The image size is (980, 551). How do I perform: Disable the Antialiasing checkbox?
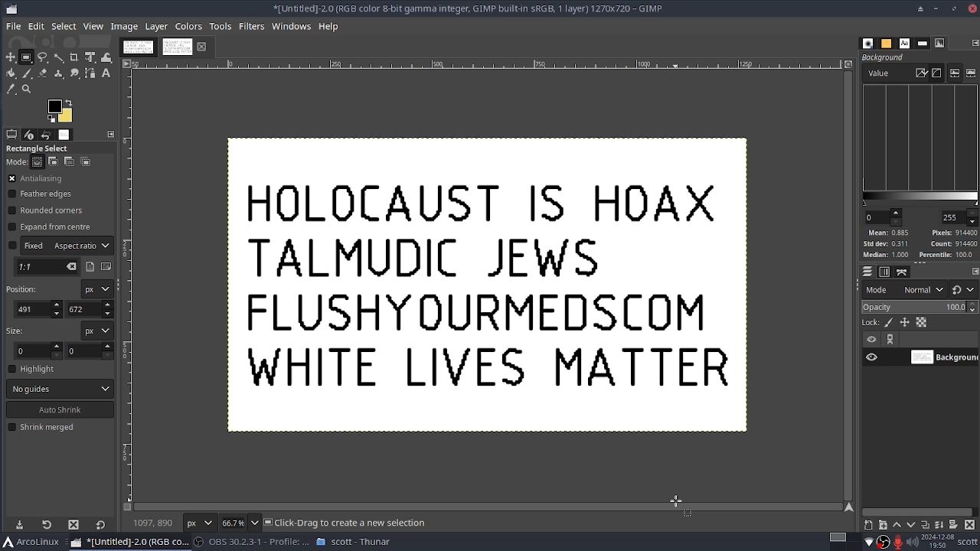tap(12, 178)
